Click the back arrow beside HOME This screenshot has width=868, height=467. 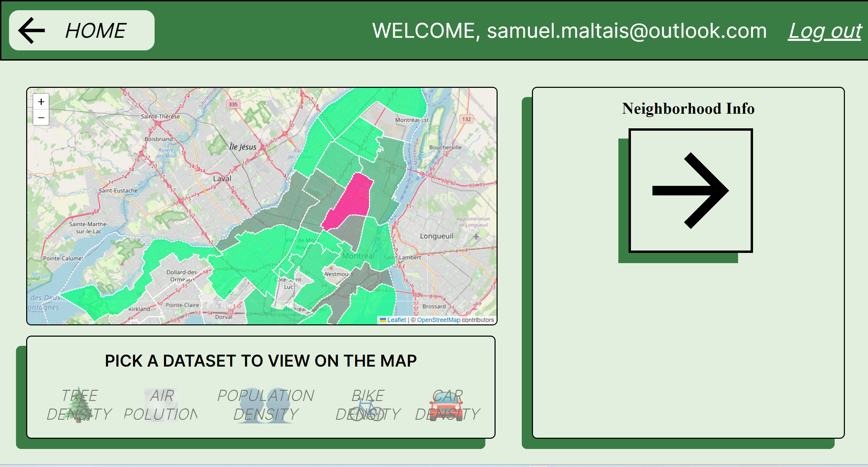[x=32, y=31]
